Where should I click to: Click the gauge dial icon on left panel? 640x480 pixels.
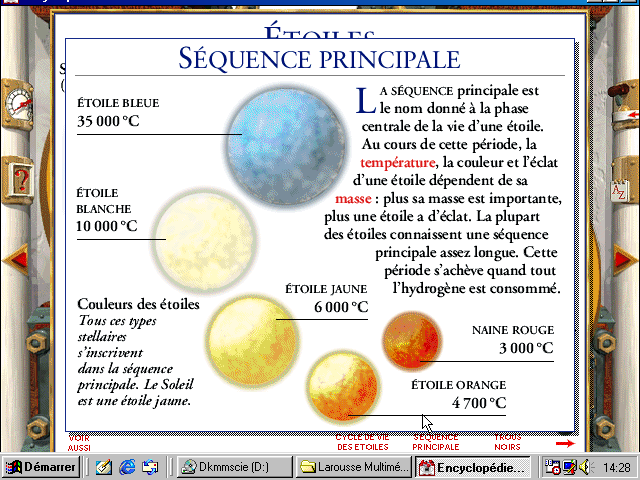18,104
